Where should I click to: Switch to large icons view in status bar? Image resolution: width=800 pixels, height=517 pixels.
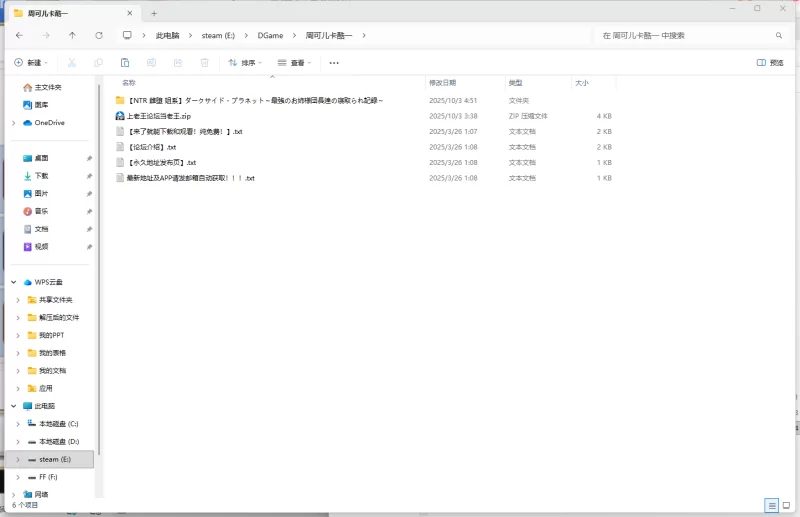786,506
